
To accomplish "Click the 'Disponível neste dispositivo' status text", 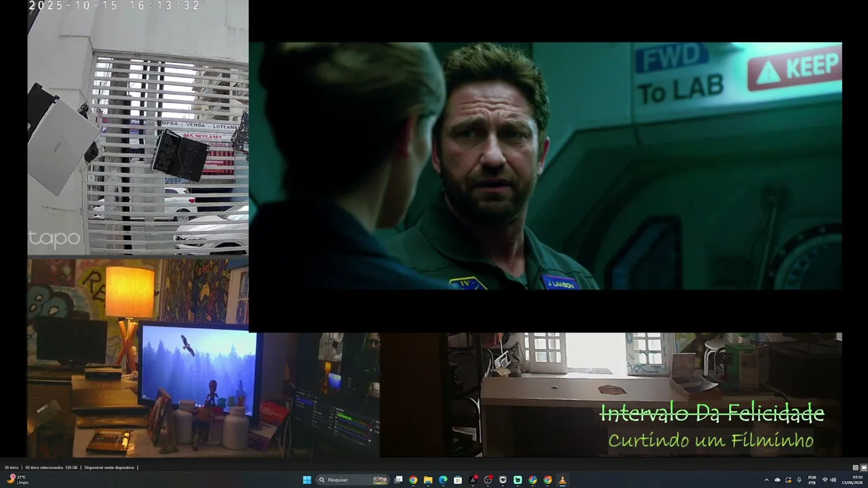I will point(109,468).
